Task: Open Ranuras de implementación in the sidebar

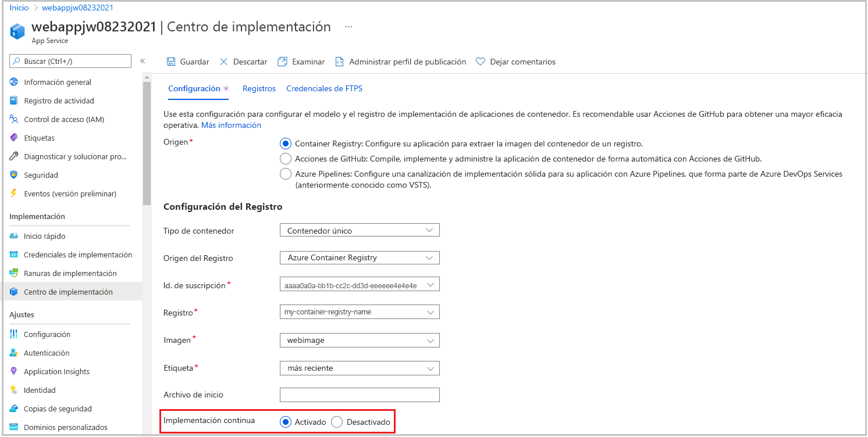Action: click(x=71, y=273)
